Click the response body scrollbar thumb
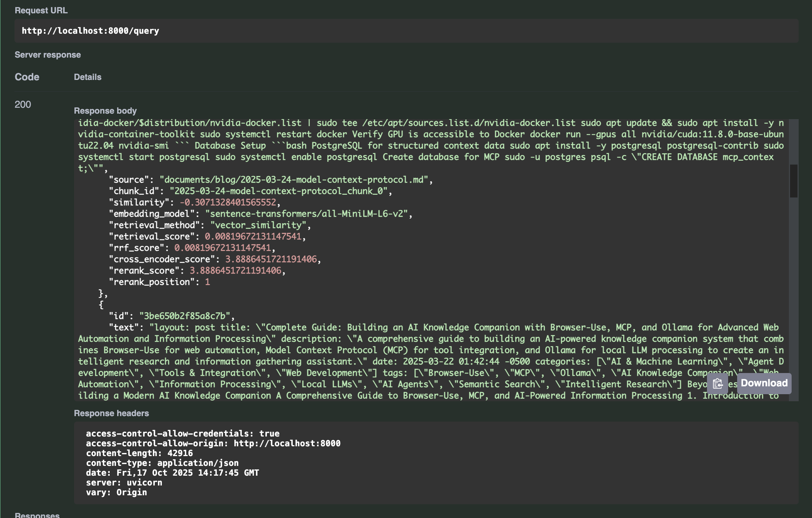Viewport: 812px width, 518px height. [794, 181]
